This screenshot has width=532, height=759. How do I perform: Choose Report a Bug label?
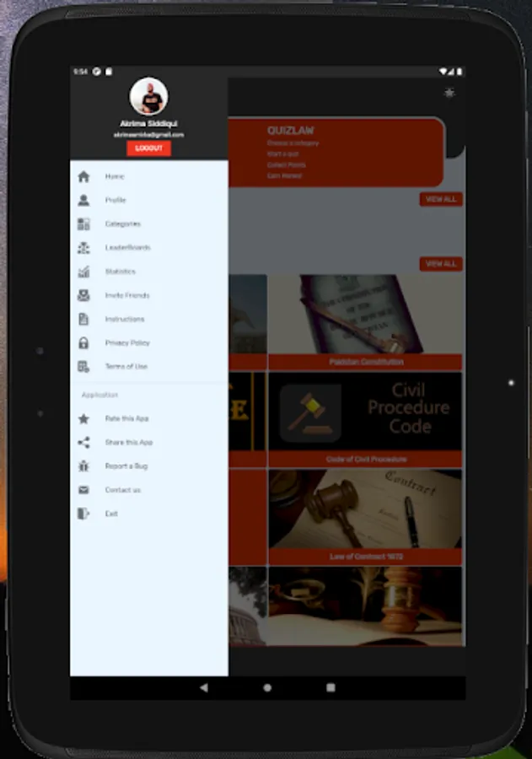[126, 466]
